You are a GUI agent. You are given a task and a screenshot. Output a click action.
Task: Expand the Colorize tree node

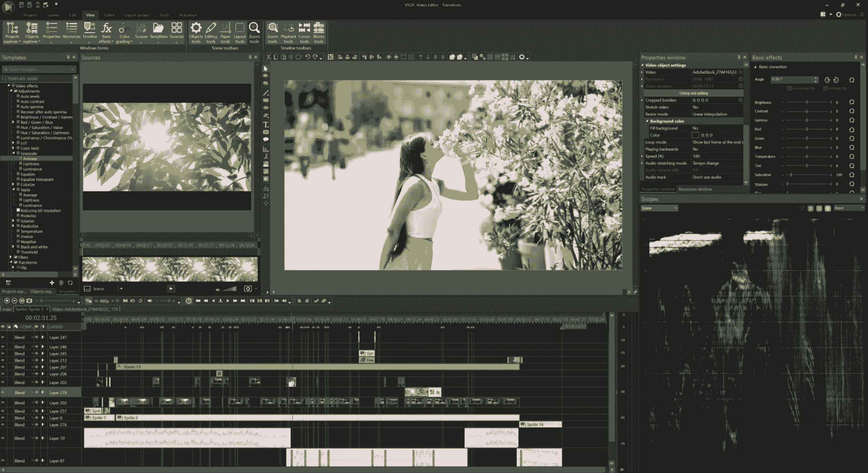(x=14, y=184)
